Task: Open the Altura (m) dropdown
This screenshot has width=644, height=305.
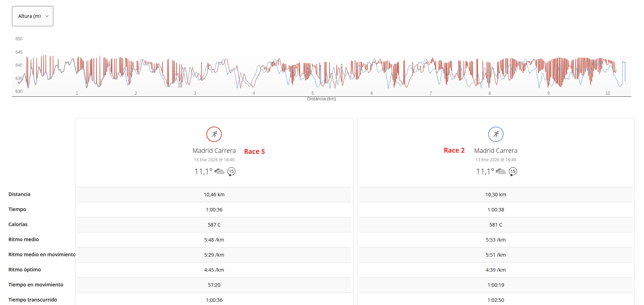Action: pyautogui.click(x=33, y=16)
